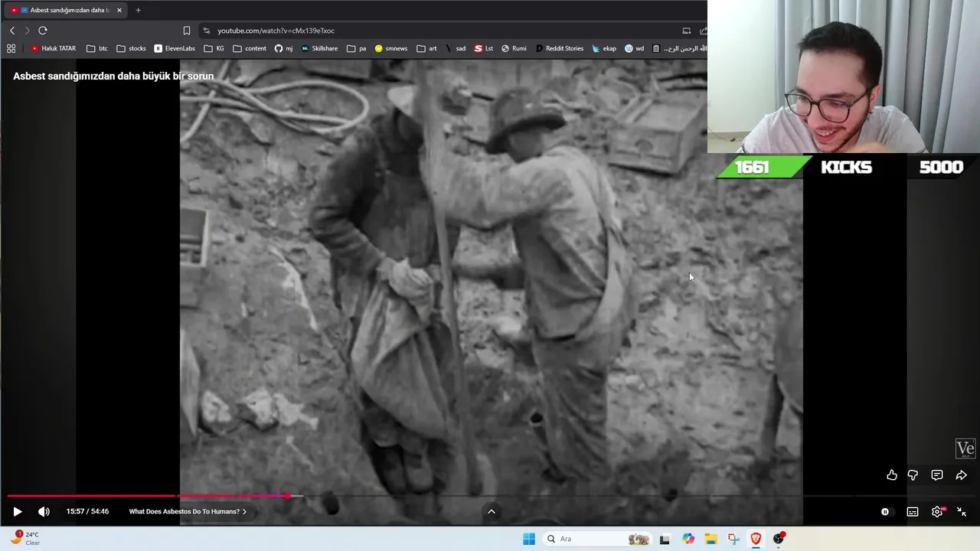Viewport: 980px width, 551px height.
Task: Open the btc bookmarks folder
Action: tap(97, 48)
